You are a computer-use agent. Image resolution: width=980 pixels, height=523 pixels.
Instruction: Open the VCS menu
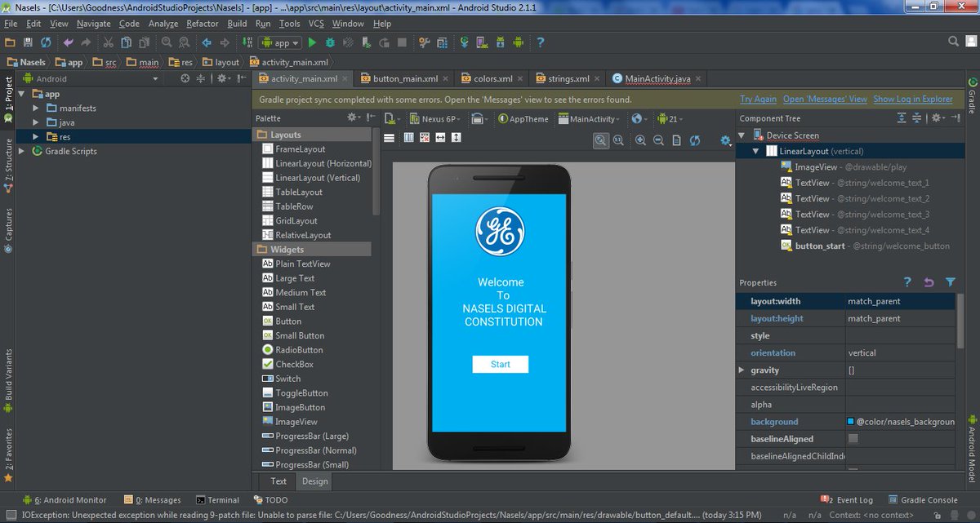(316, 24)
